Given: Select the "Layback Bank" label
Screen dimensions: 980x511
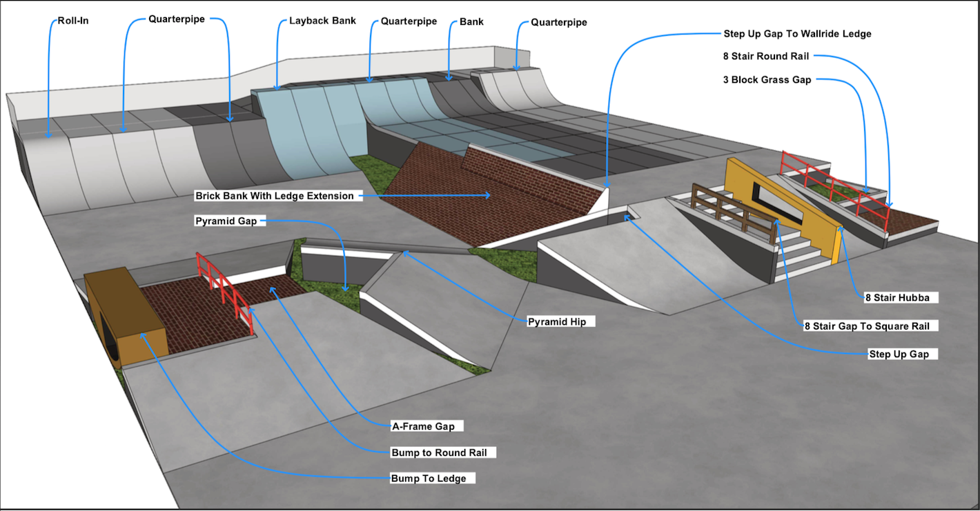Looking at the screenshot, I should coord(322,21).
